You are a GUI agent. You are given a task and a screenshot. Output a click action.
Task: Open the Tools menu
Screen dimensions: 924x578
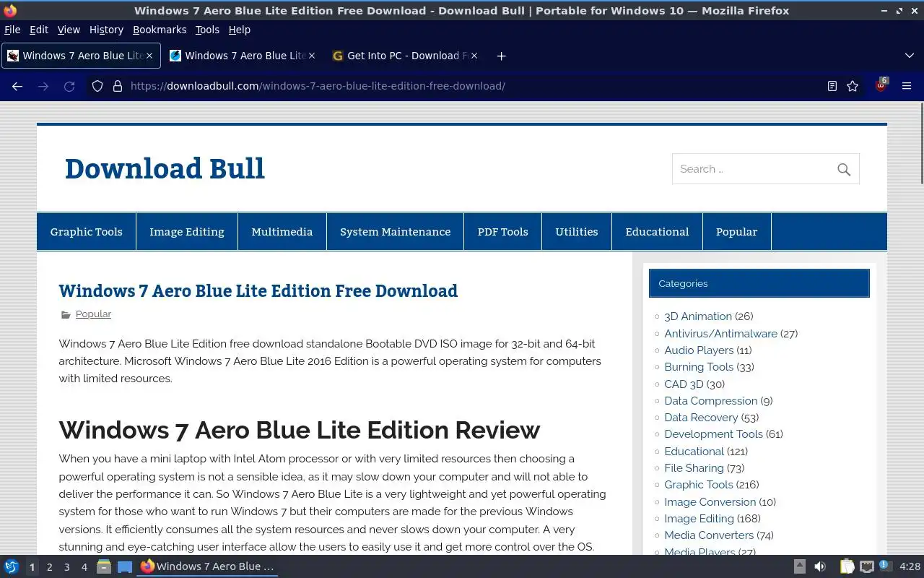207,30
